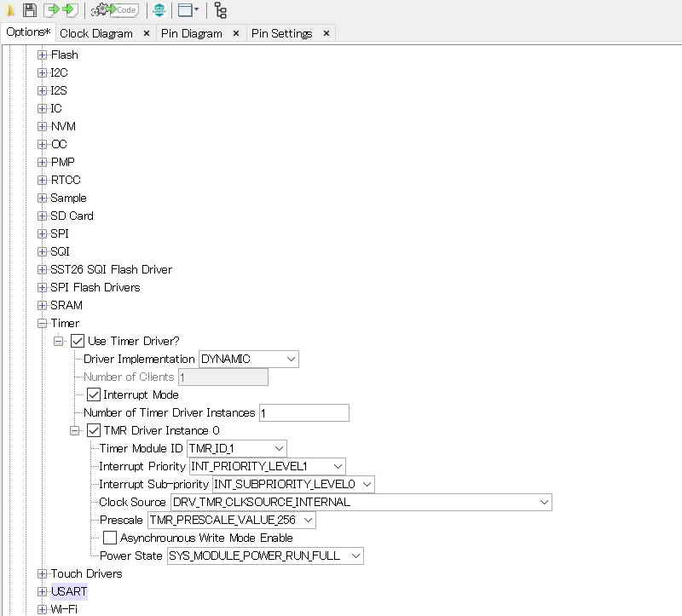682x616 pixels.
Task: Select the USART label in tree
Action: click(69, 591)
